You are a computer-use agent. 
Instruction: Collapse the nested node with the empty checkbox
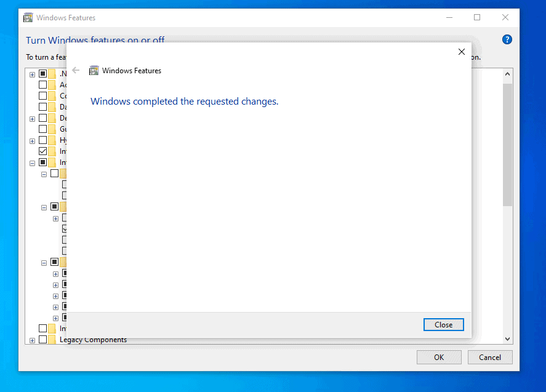(x=44, y=174)
